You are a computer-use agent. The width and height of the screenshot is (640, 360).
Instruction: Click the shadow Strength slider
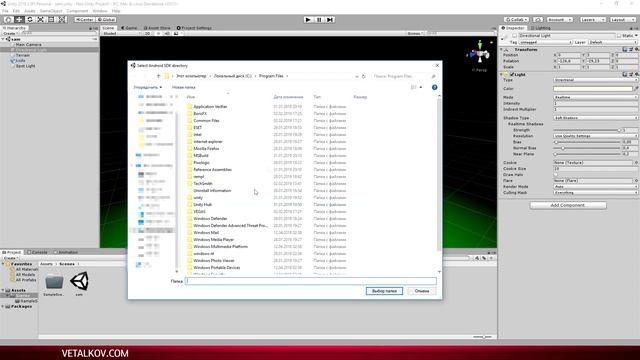587,130
